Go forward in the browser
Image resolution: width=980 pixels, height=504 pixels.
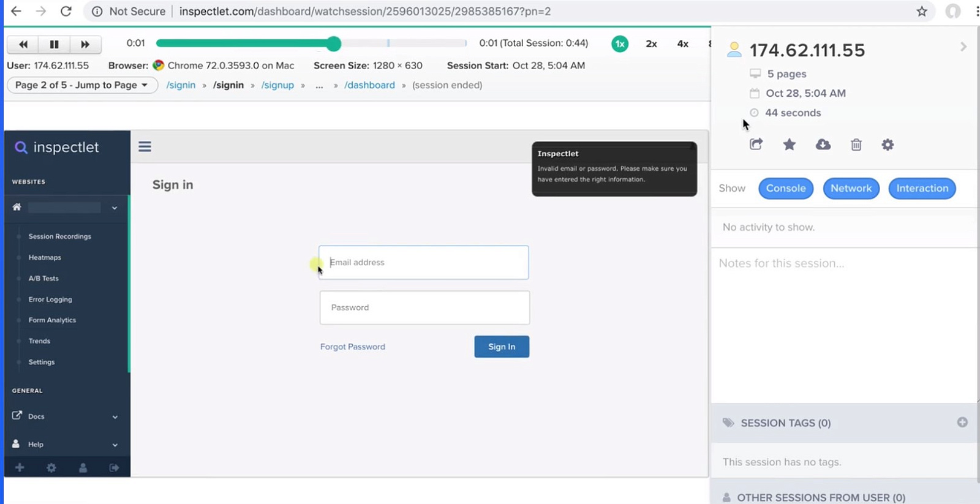(x=40, y=11)
